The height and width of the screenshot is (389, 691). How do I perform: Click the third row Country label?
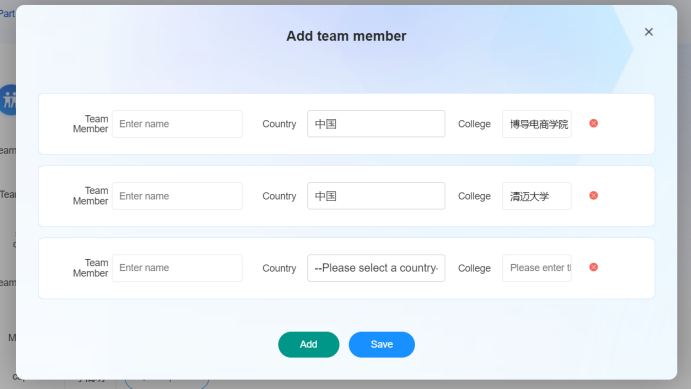(x=279, y=268)
